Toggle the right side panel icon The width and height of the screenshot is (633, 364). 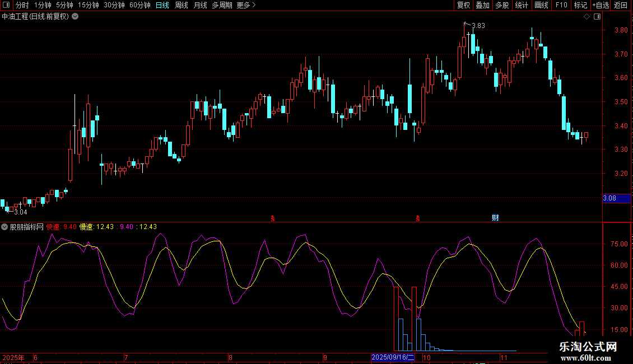596,16
